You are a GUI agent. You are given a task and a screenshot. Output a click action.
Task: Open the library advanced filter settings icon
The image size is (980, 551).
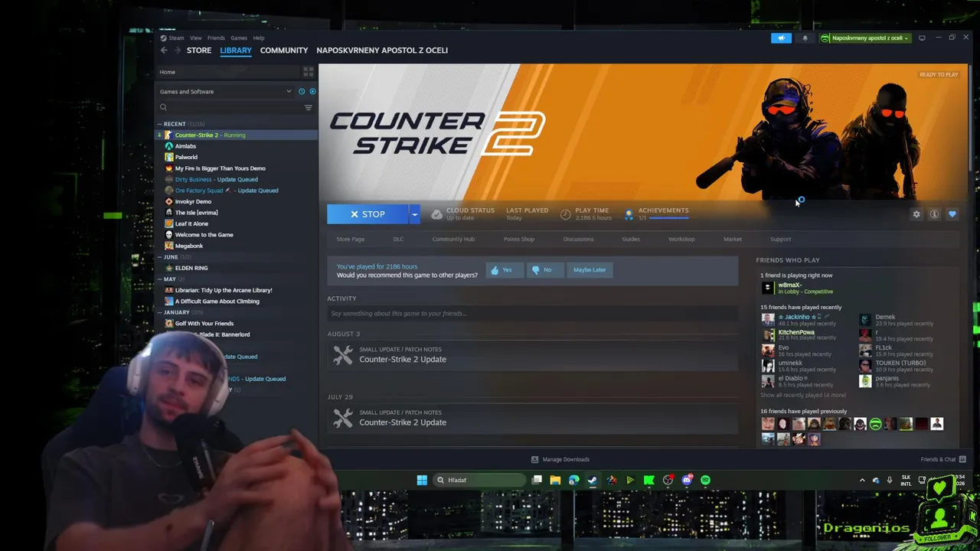pyautogui.click(x=309, y=108)
